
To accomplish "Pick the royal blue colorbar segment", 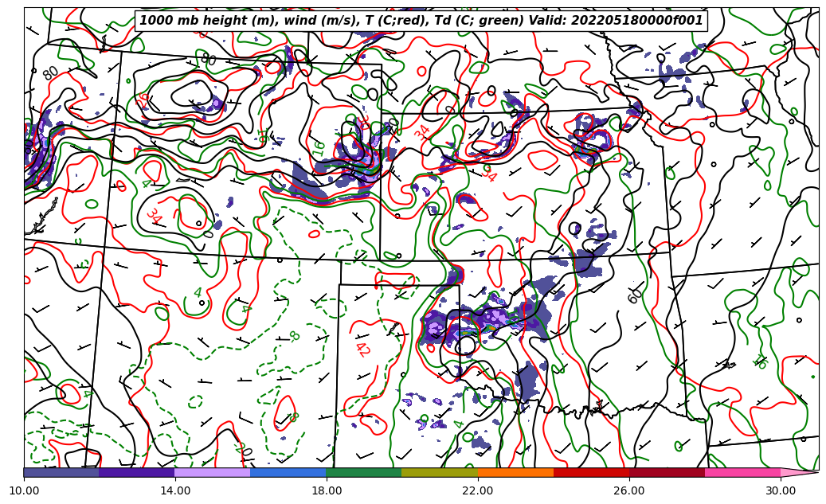I will pos(288,472).
